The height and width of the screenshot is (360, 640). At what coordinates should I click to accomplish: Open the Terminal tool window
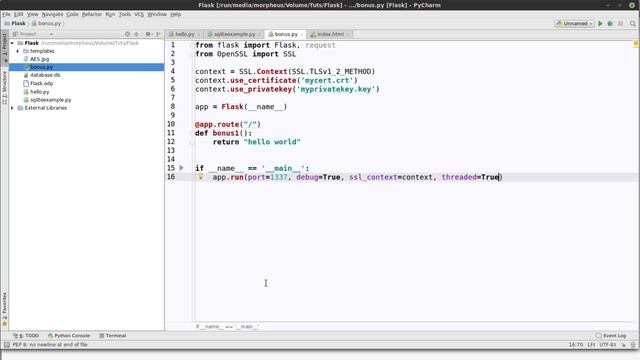113,336
